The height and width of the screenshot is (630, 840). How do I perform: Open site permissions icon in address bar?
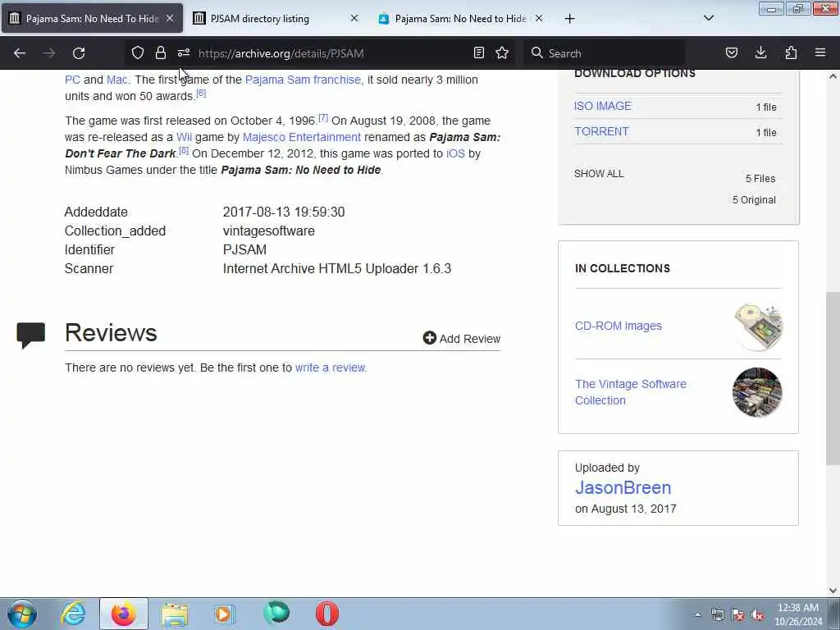184,52
